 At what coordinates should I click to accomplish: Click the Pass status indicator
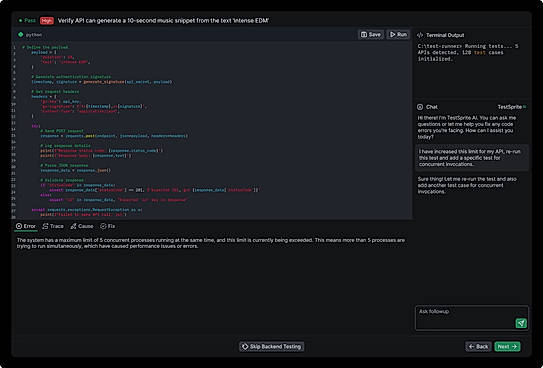point(27,21)
